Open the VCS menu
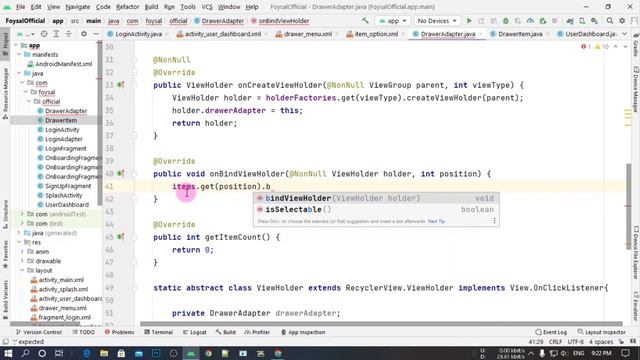 [207, 7]
